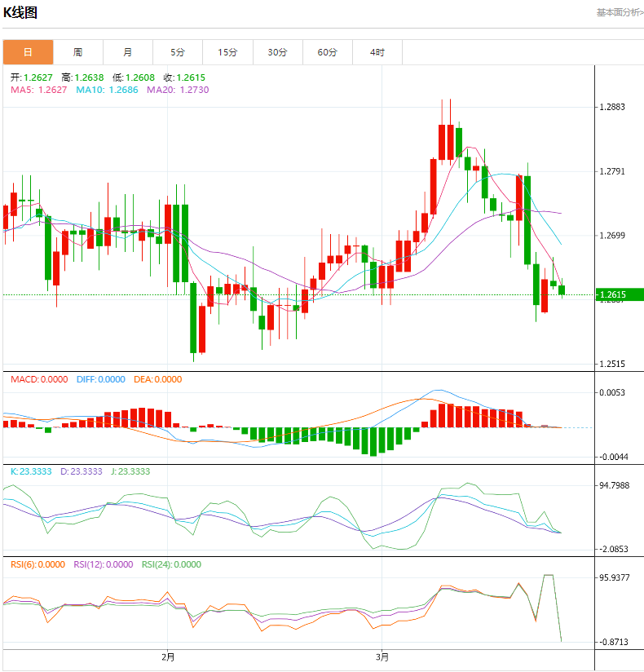Click the RSI(6) indicator label
Image resolution: width=644 pixels, height=672 pixels.
click(37, 564)
